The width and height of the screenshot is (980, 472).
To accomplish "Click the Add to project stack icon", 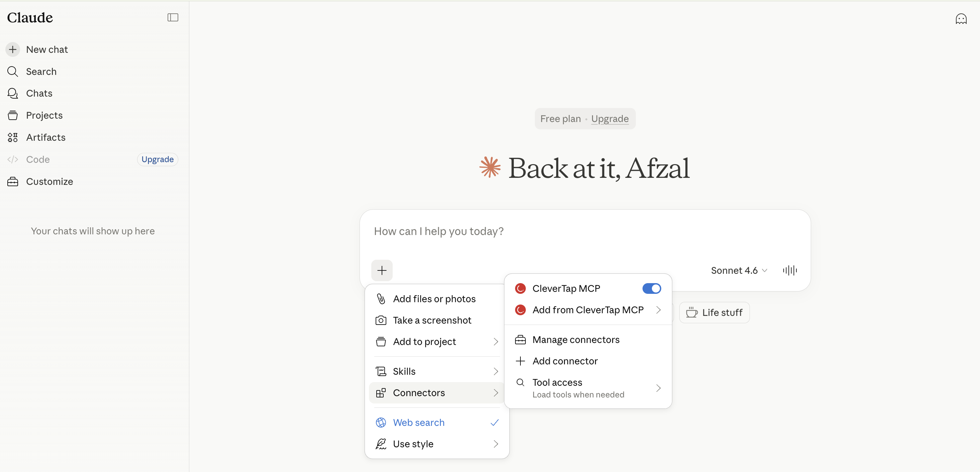I will (381, 342).
